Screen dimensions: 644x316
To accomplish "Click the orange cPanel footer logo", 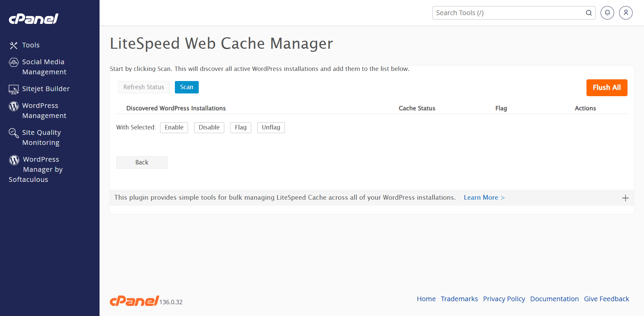I will [134, 301].
